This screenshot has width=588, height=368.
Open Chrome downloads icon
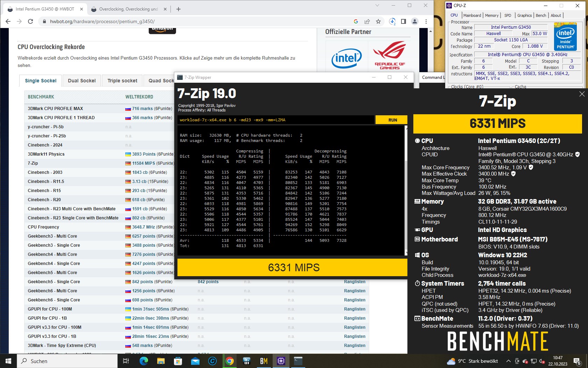click(x=392, y=21)
